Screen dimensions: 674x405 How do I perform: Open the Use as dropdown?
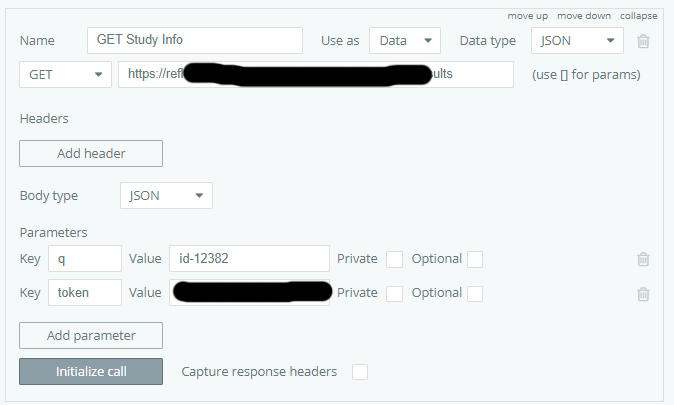[x=405, y=41]
